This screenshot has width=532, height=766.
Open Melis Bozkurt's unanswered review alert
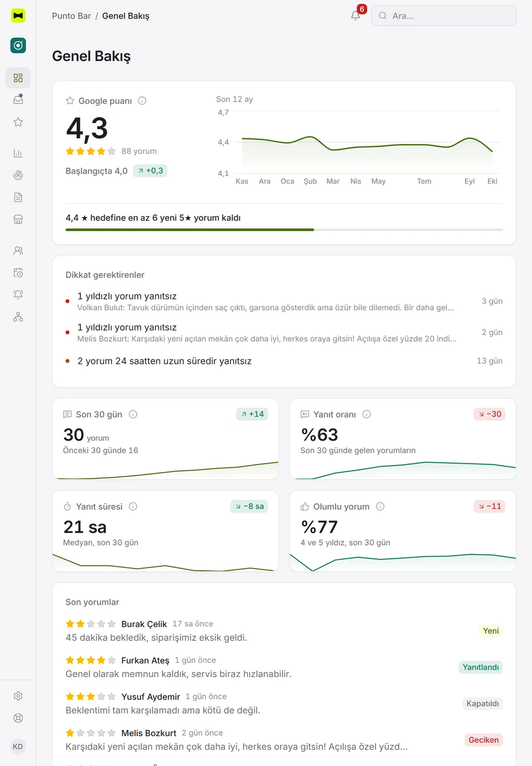284,333
